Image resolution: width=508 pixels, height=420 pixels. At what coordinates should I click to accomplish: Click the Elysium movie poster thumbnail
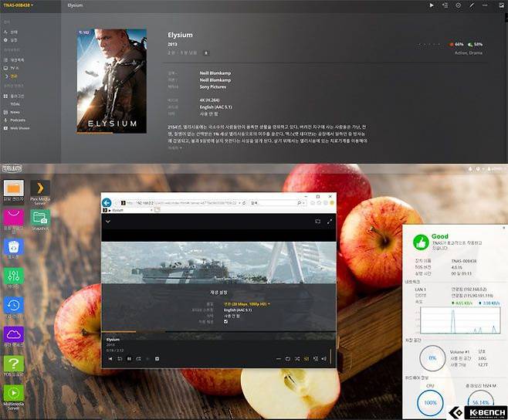(x=113, y=80)
